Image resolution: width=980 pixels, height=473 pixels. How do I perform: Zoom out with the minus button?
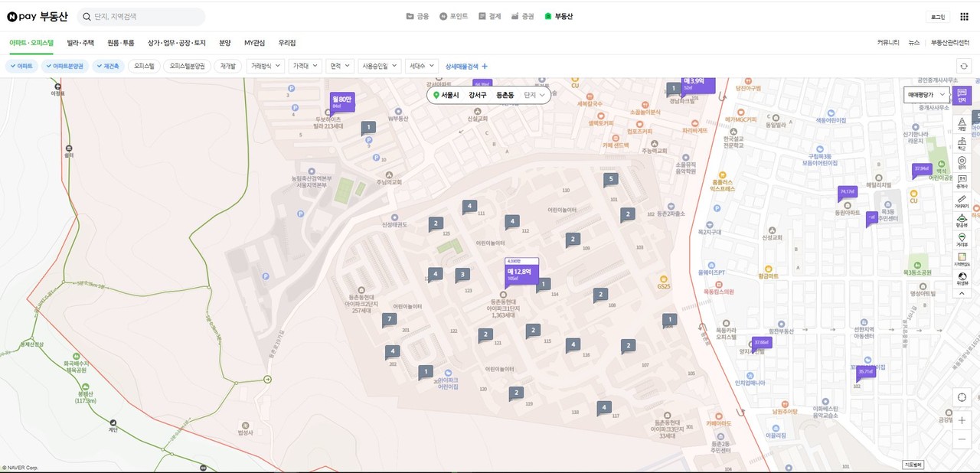click(x=962, y=439)
